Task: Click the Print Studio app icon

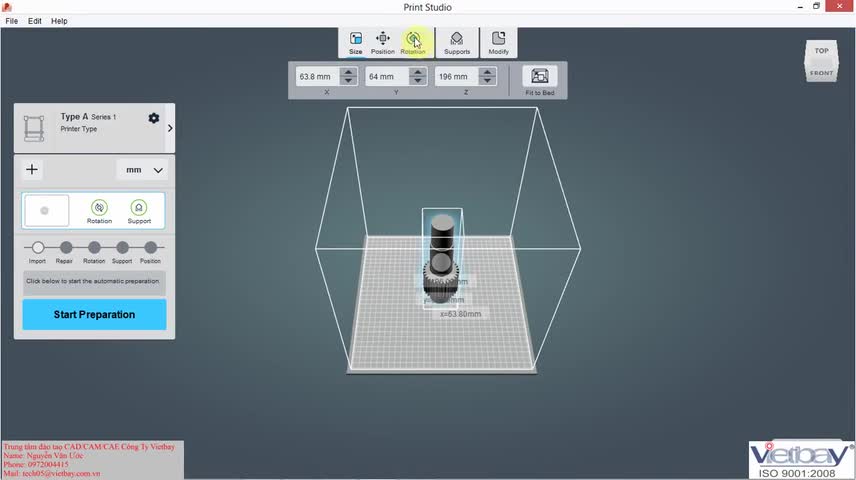Action: [x=7, y=7]
